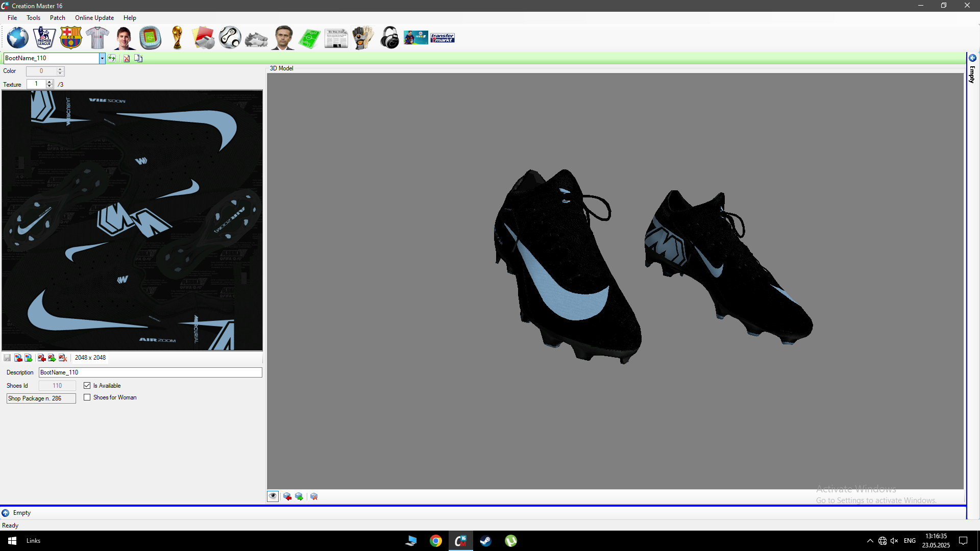The width and height of the screenshot is (980, 551).
Task: Open the Online Update menu
Action: point(94,18)
